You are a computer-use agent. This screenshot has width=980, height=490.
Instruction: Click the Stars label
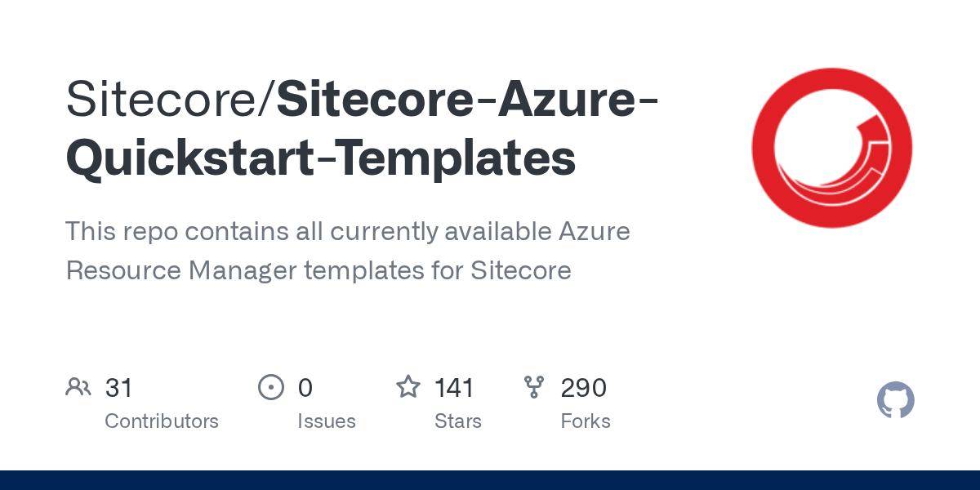pos(457,421)
